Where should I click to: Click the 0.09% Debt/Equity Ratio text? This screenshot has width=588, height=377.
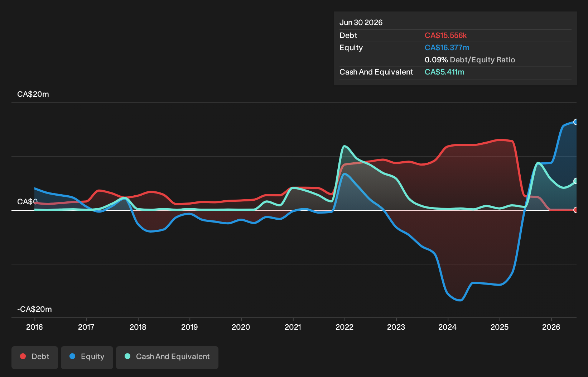pyautogui.click(x=470, y=60)
